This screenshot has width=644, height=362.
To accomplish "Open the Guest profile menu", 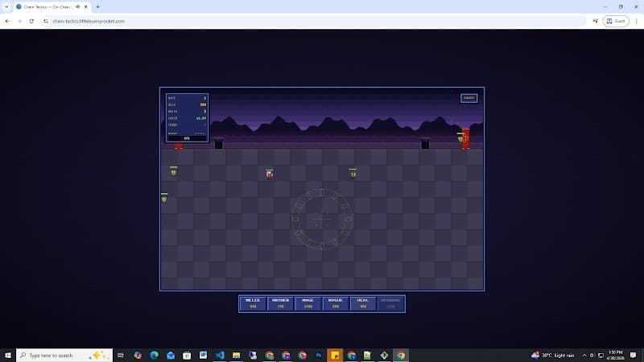I will point(616,21).
